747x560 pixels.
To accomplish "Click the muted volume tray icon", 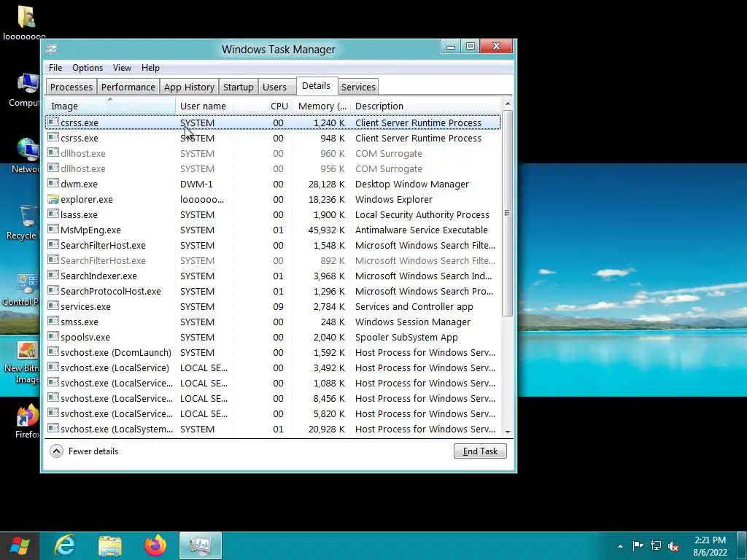I will pyautogui.click(x=673, y=545).
